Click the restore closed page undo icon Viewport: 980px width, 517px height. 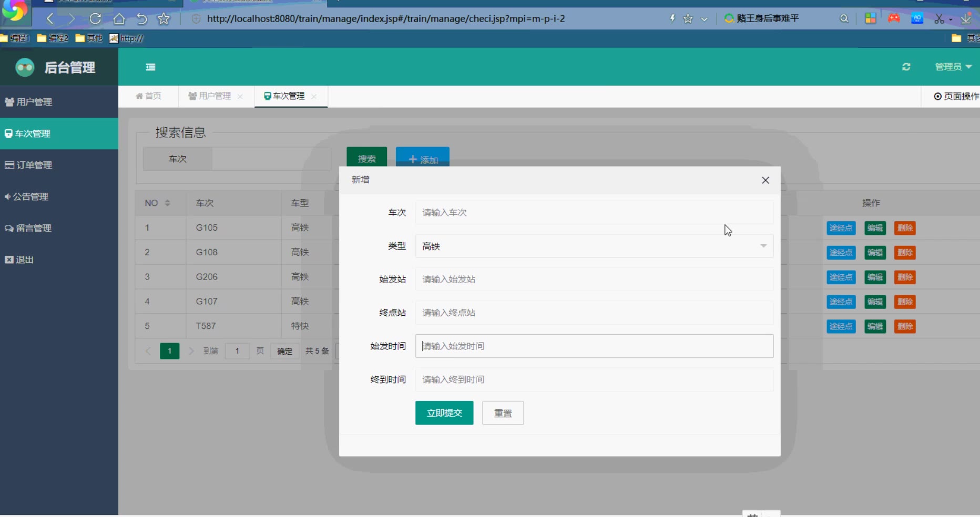click(141, 19)
